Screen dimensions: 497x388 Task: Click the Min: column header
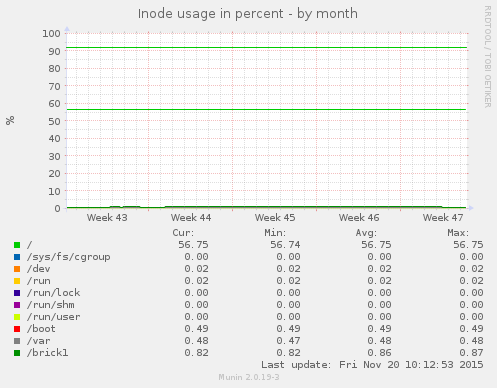[x=275, y=233]
